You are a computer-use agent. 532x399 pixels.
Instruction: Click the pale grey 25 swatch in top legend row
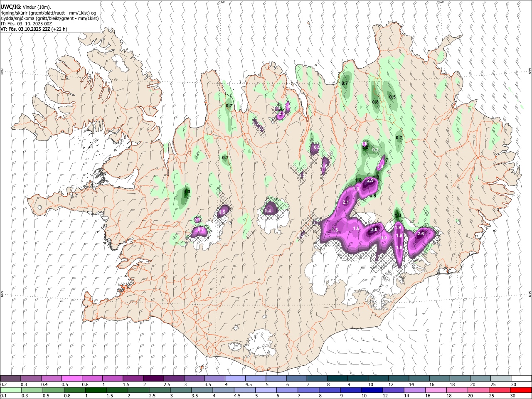(501, 379)
